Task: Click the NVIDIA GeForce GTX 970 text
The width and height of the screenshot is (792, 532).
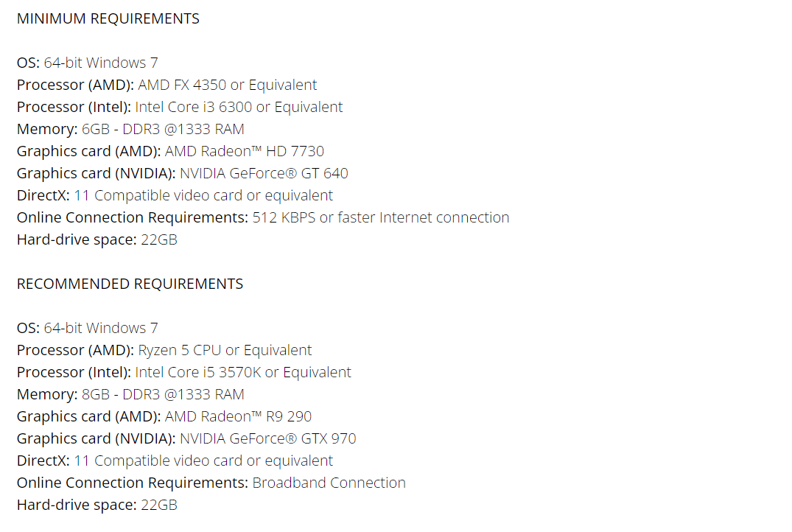Action: click(267, 438)
